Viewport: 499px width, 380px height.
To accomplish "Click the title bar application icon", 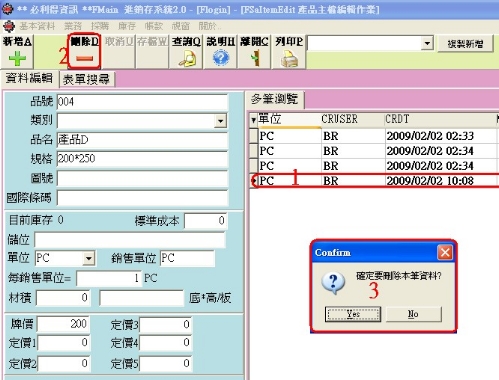I will (x=7, y=9).
